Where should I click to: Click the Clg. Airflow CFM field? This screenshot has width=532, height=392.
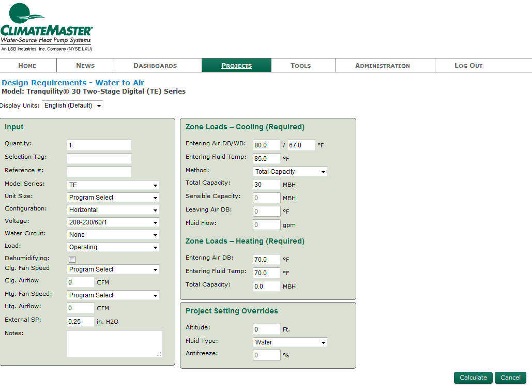pyautogui.click(x=81, y=282)
